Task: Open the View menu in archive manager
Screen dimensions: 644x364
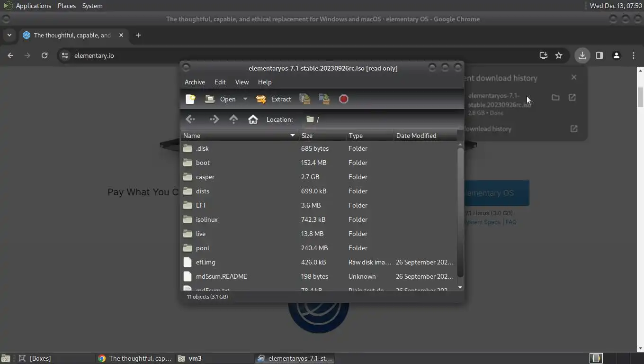Action: coord(241,82)
